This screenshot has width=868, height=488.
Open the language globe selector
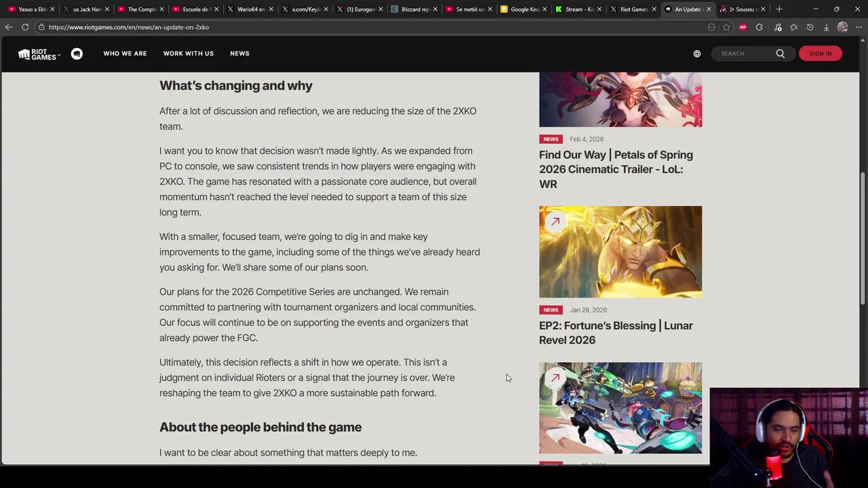point(696,54)
